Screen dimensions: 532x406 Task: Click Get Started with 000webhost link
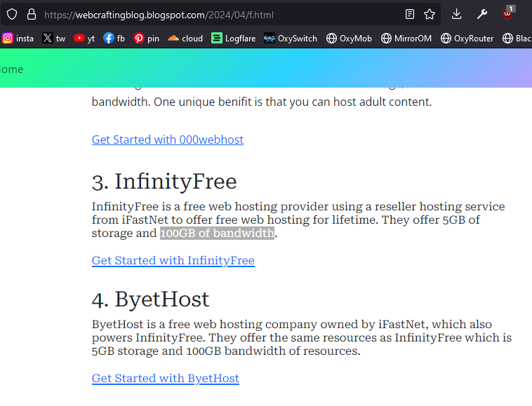(x=168, y=140)
